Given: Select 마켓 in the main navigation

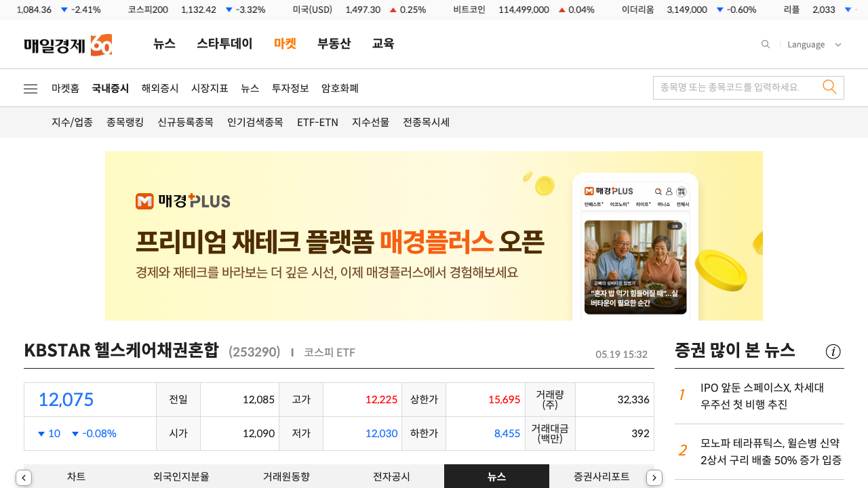Looking at the screenshot, I should pos(285,44).
